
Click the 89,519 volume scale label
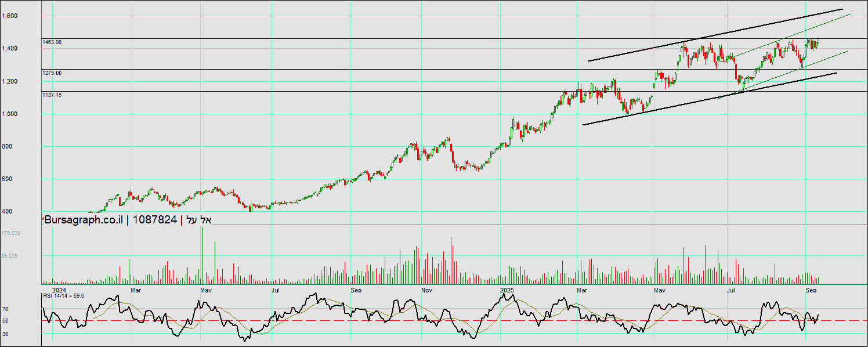(10, 255)
